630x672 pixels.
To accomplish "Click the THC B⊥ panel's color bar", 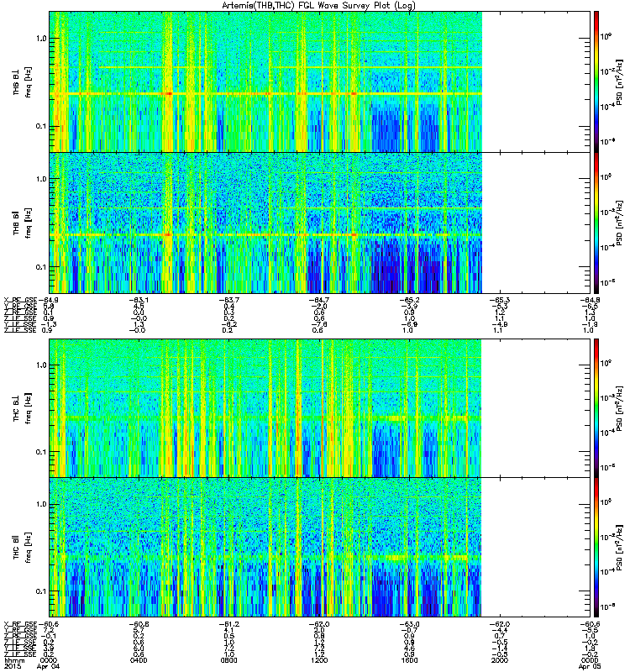I will click(596, 408).
